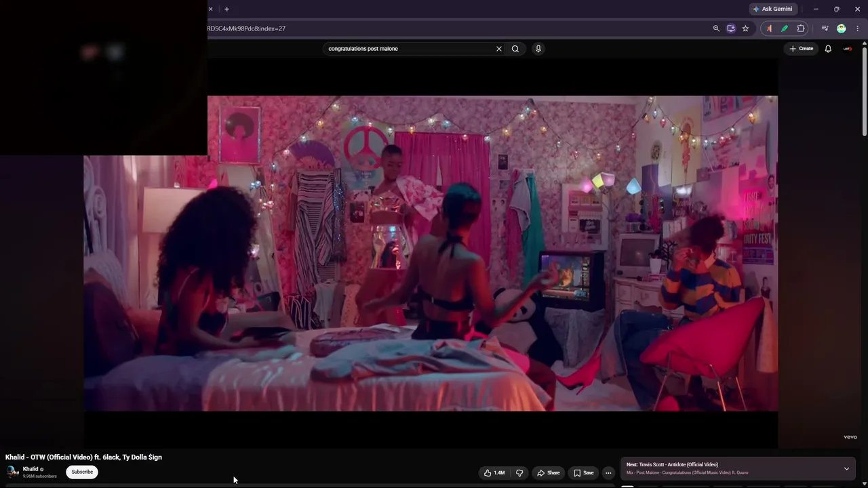This screenshot has width=868, height=488.
Task: Click the browser address bar URL
Action: (x=246, y=28)
